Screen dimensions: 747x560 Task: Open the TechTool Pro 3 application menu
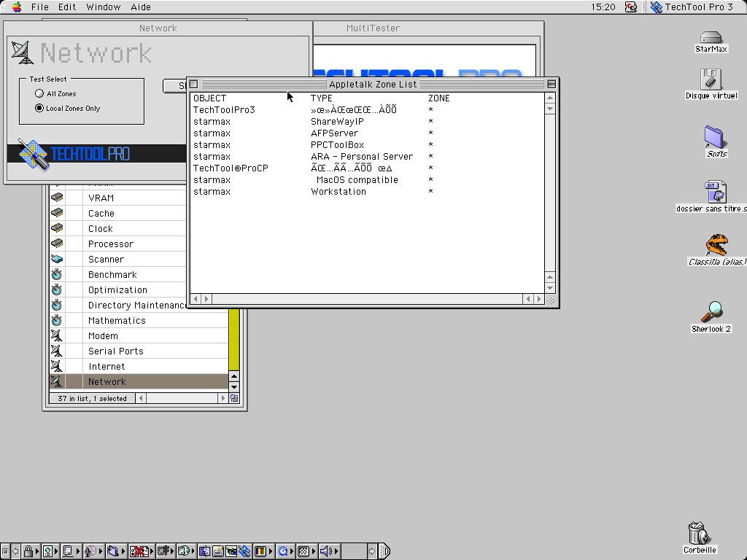(x=692, y=7)
